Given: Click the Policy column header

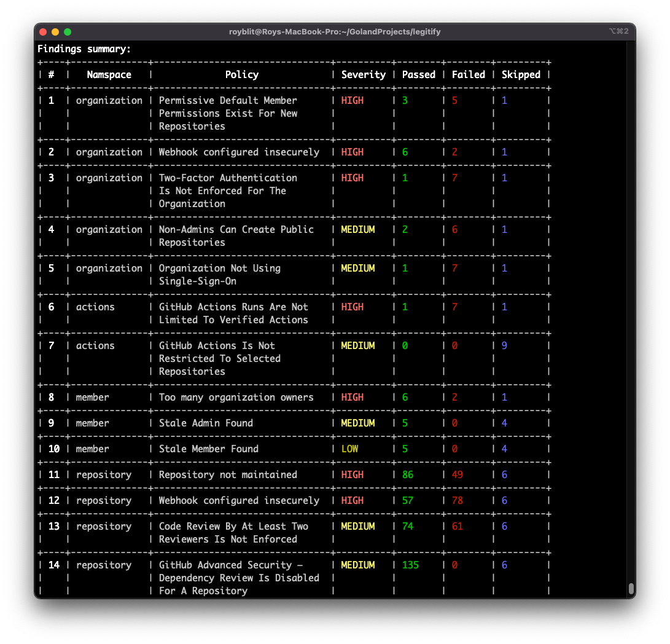Looking at the screenshot, I should [x=242, y=74].
